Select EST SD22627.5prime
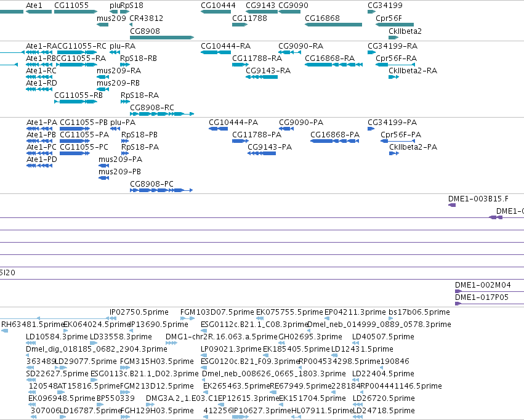 tap(31, 380)
